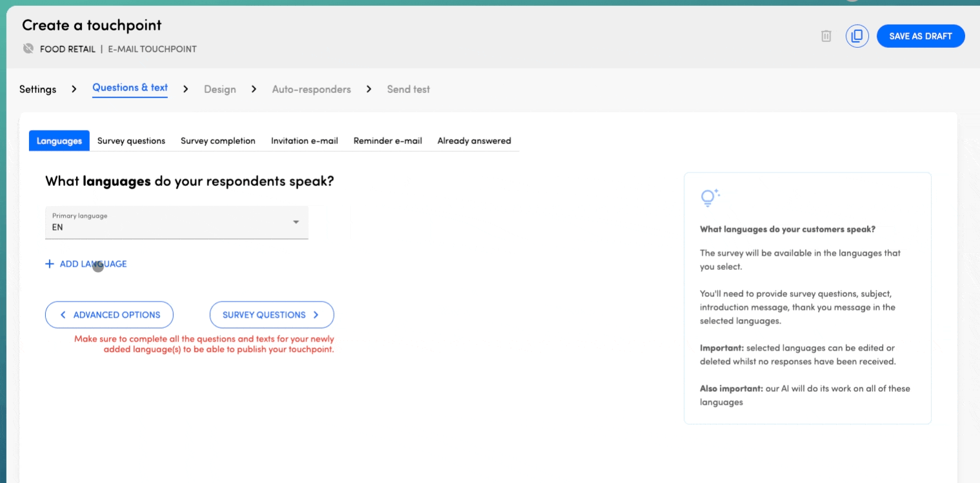The height and width of the screenshot is (483, 980).
Task: Click the Add Language link
Action: [x=93, y=264]
